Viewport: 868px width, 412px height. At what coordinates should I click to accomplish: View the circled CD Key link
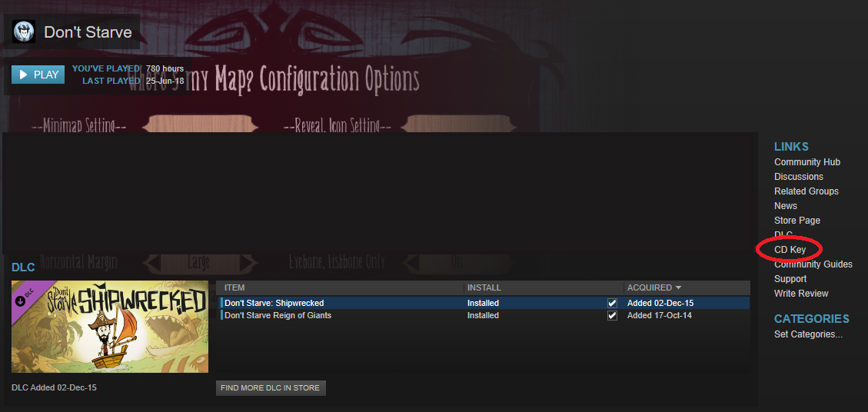click(790, 250)
